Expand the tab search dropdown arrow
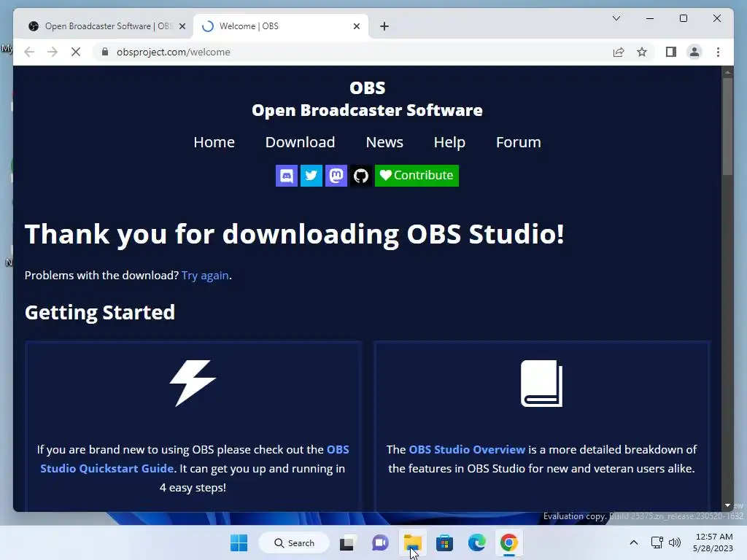Screen dimensions: 747x560 point(616,18)
